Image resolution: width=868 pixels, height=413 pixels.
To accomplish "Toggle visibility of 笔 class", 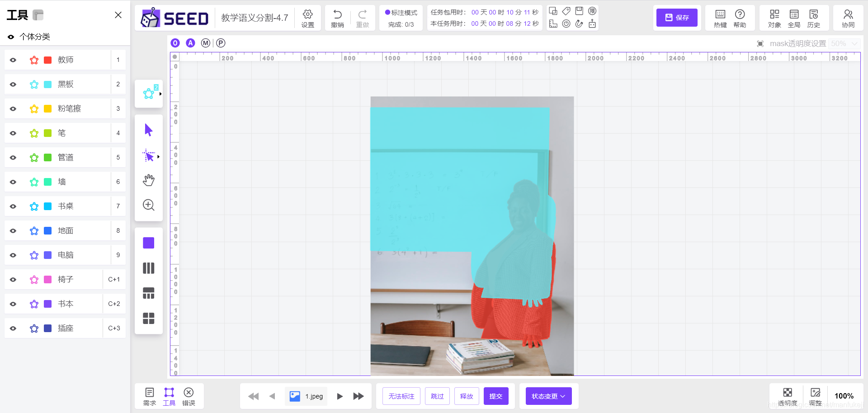I will point(13,133).
